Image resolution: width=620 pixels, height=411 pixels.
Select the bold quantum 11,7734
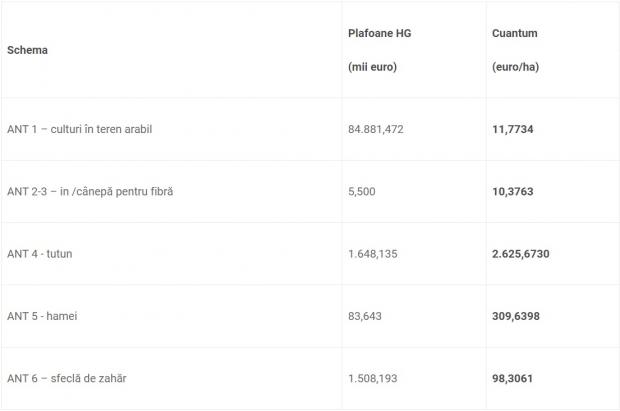tap(514, 129)
